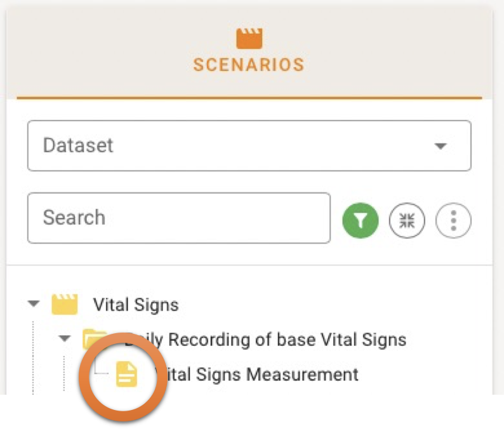Click the Daily Recording folder icon
The image size is (504, 429).
94,339
